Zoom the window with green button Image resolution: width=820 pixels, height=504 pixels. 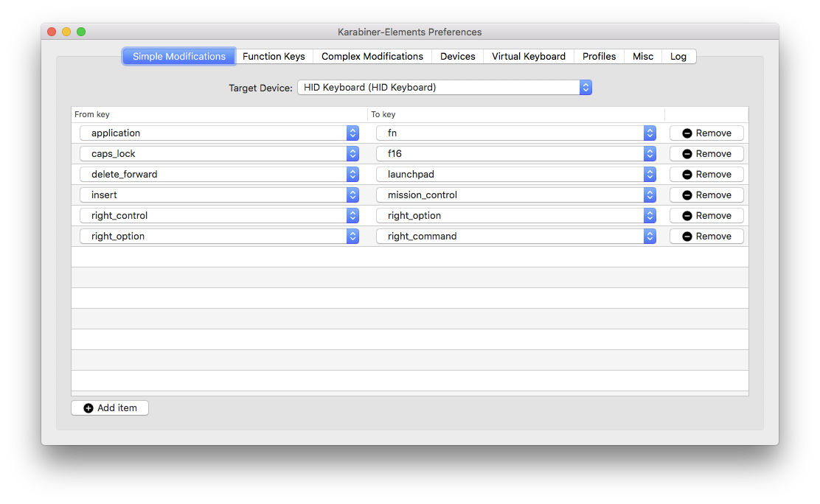click(x=81, y=32)
